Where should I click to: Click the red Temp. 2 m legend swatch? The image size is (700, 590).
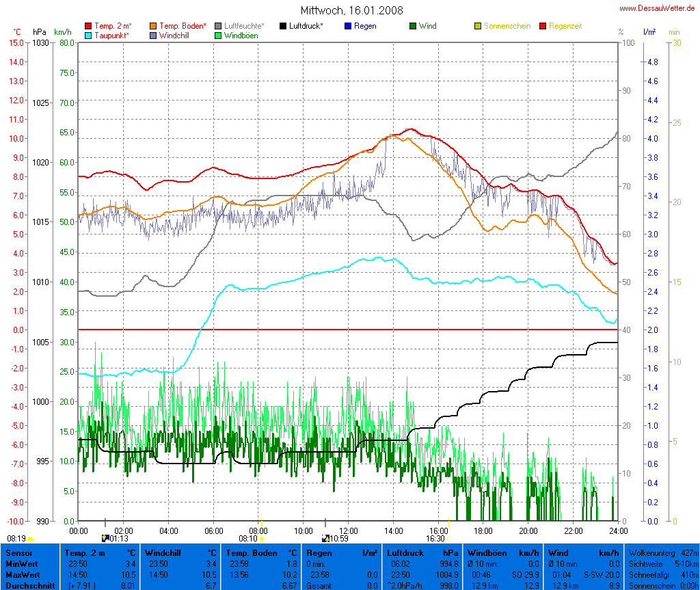[x=88, y=26]
